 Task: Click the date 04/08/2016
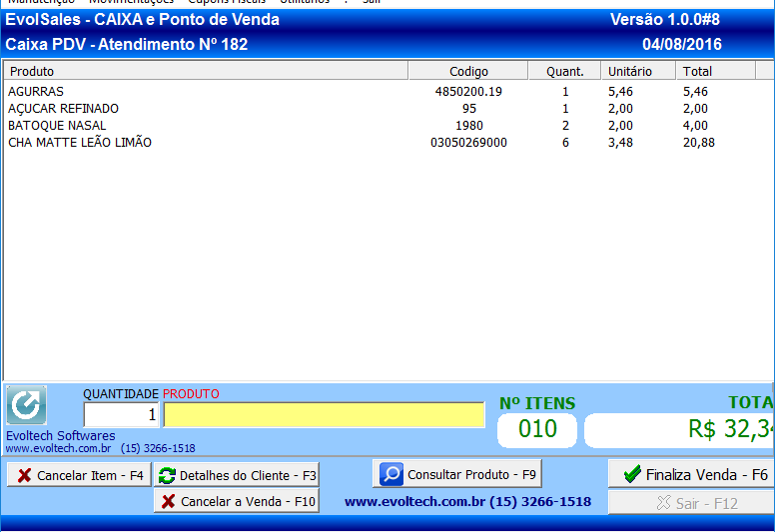(x=682, y=45)
